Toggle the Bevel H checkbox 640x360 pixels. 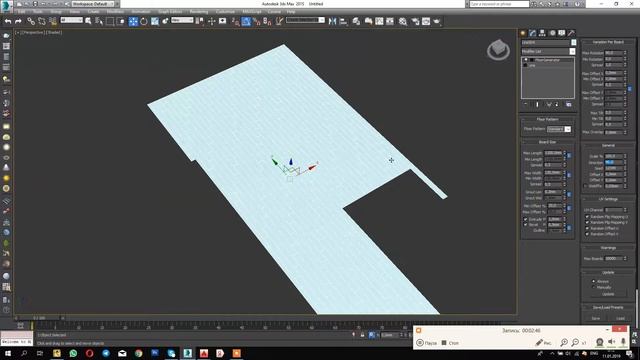(x=526, y=224)
